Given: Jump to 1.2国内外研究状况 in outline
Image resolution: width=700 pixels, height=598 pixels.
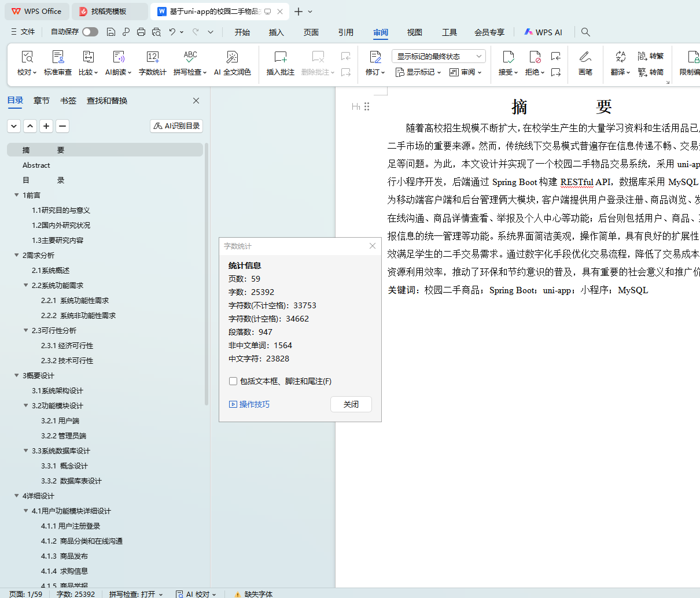Looking at the screenshot, I should pyautogui.click(x=61, y=225).
